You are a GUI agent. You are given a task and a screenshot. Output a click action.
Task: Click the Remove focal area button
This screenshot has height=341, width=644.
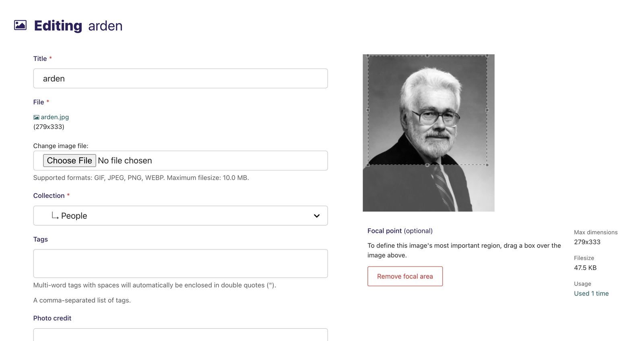click(405, 277)
